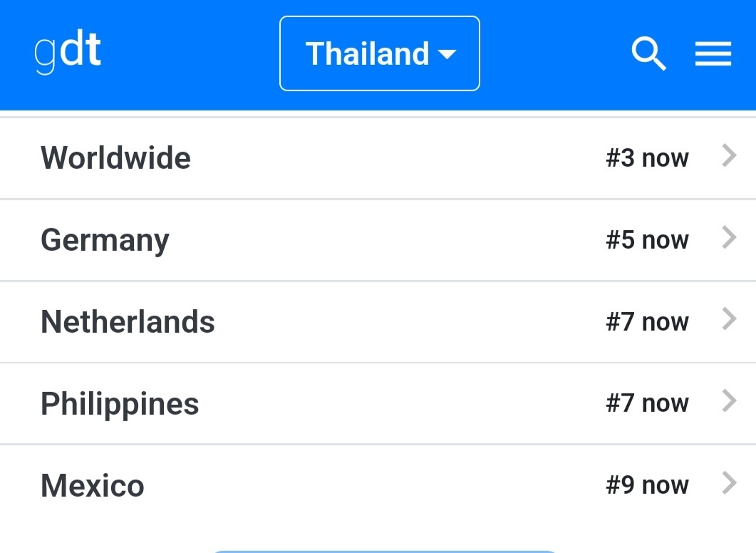The height and width of the screenshot is (553, 756).
Task: Click the '#5 now' rank label
Action: 648,240
